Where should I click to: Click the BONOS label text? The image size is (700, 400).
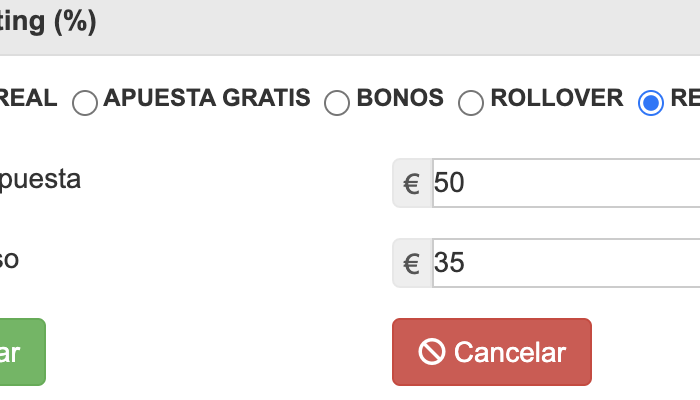pos(400,98)
